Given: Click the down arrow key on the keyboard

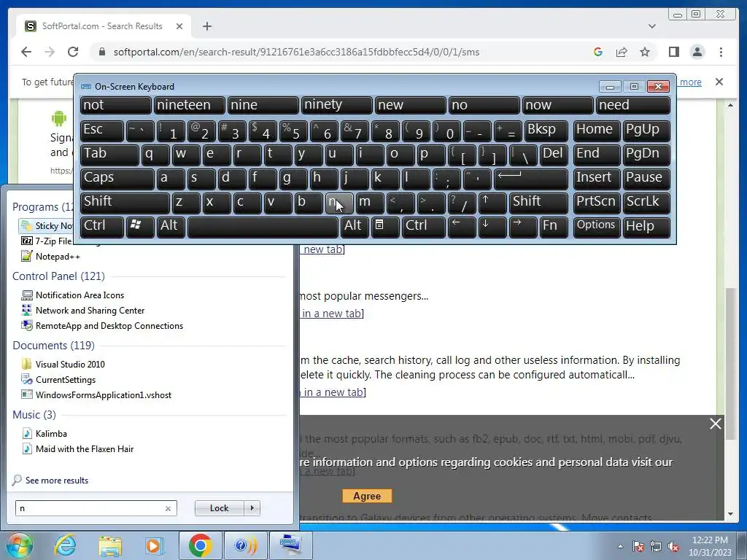Looking at the screenshot, I should (x=492, y=227).
